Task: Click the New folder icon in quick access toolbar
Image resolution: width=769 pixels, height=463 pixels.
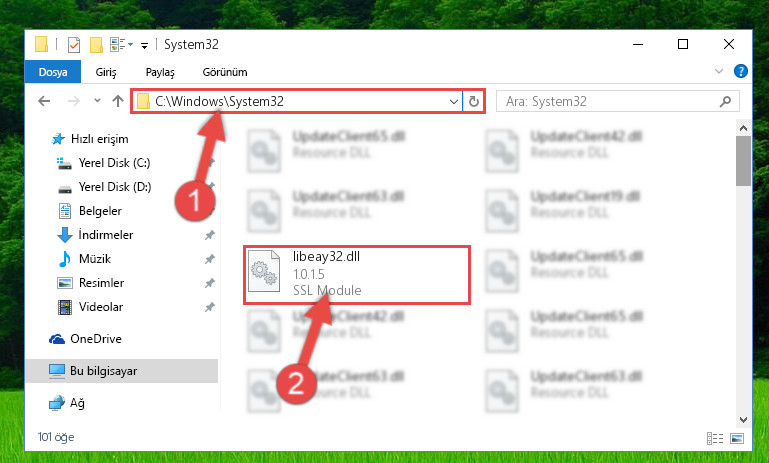Action: coord(96,45)
